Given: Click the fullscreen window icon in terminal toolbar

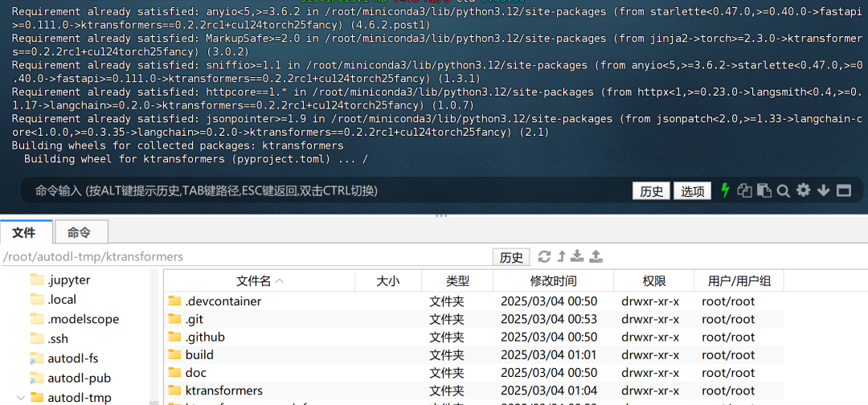Looking at the screenshot, I should [x=843, y=190].
